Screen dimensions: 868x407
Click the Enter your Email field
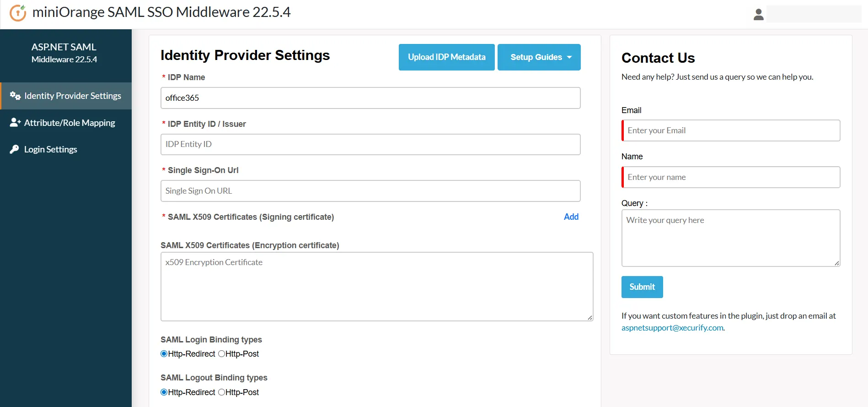click(731, 130)
